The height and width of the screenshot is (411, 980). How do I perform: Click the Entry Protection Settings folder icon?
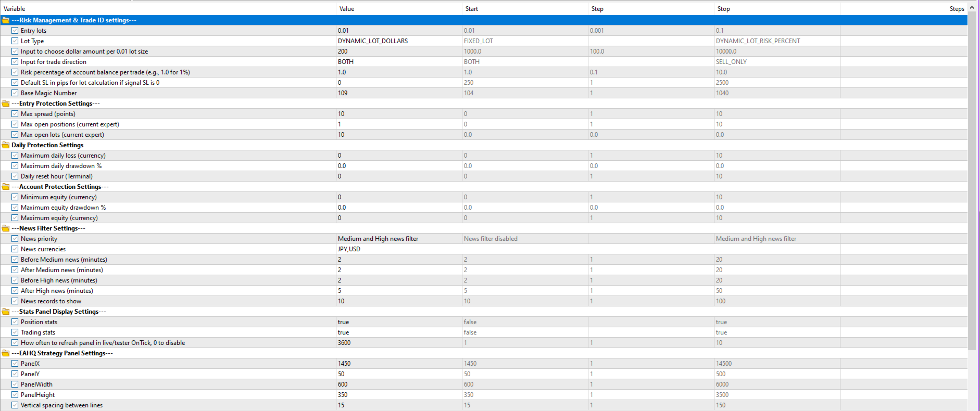(6, 104)
